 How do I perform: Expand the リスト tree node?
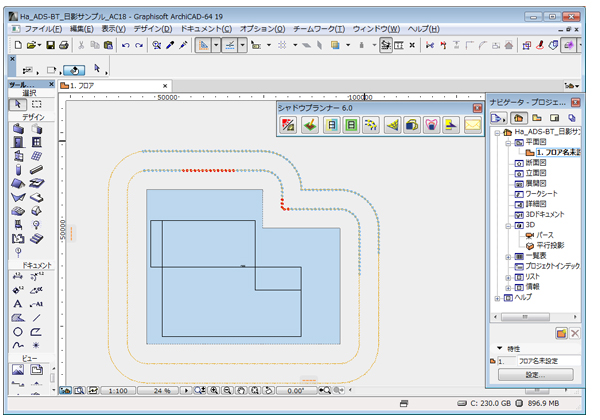tap(508, 277)
